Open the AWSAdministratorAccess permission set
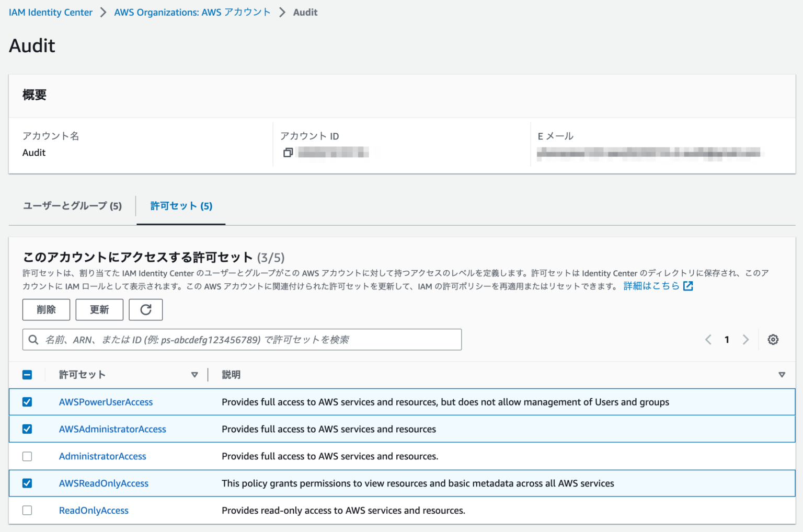The width and height of the screenshot is (803, 532). click(112, 429)
